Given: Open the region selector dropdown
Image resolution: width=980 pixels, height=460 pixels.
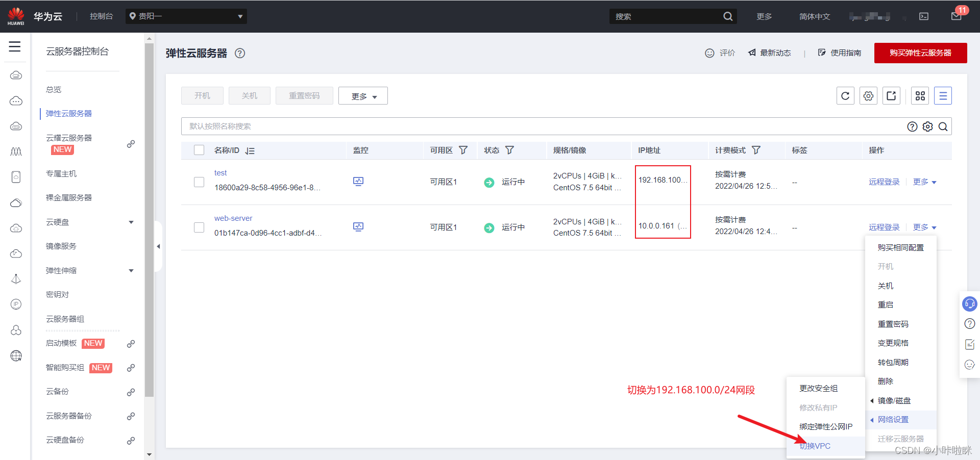Looking at the screenshot, I should (x=186, y=16).
